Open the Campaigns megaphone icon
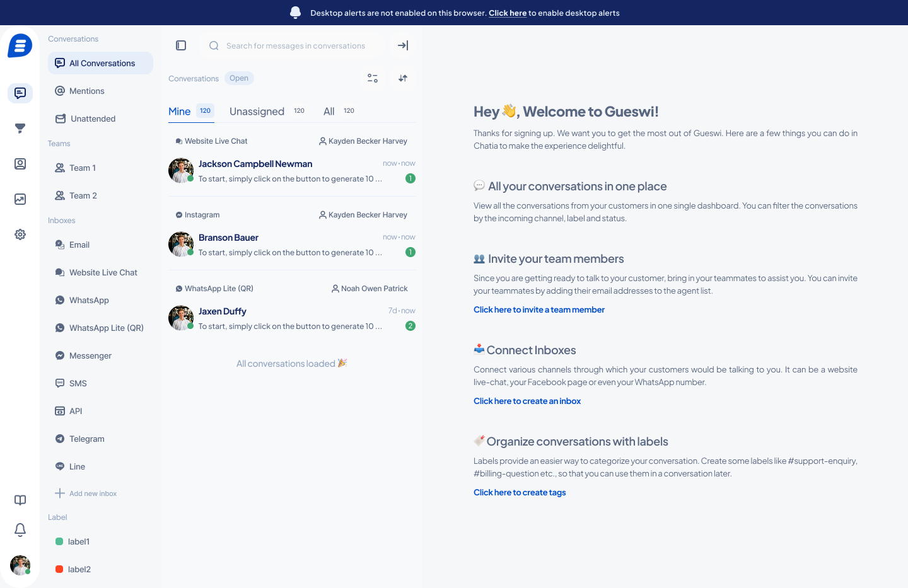The image size is (908, 588). tap(20, 129)
